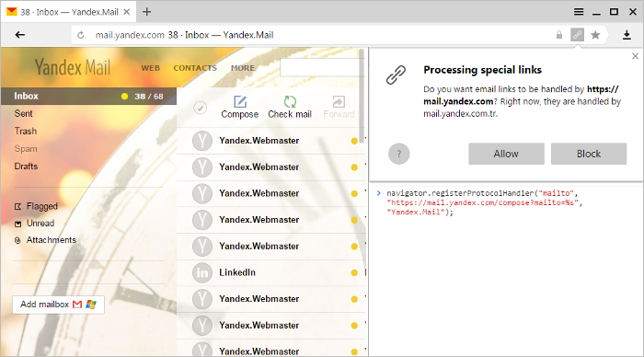Click the Check mail refresh icon

290,101
